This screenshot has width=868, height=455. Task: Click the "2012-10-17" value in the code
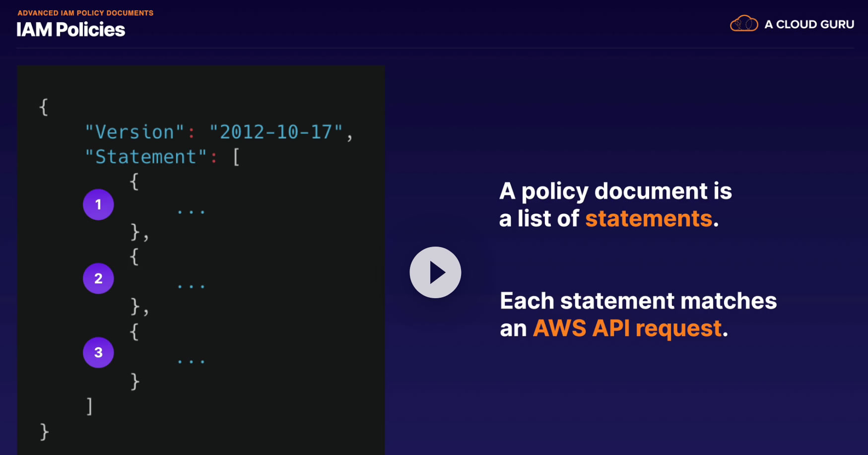tap(276, 132)
